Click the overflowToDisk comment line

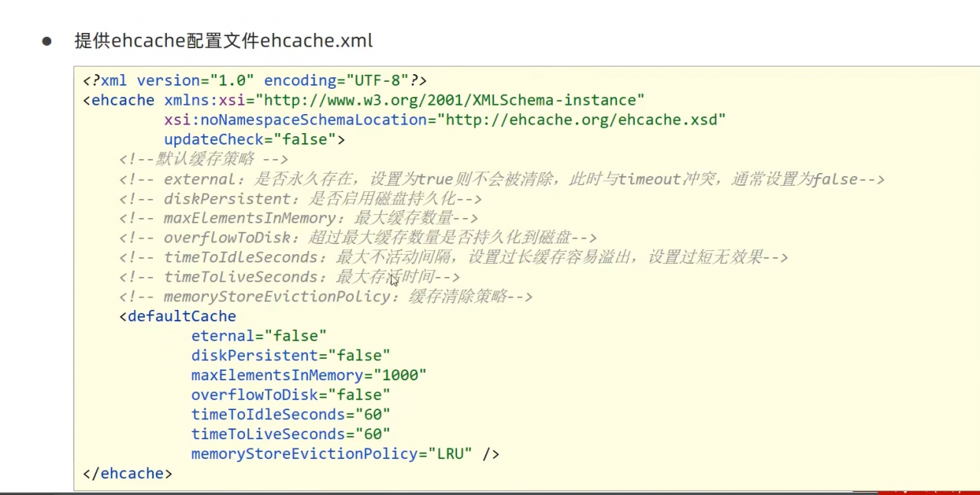pyautogui.click(x=358, y=238)
